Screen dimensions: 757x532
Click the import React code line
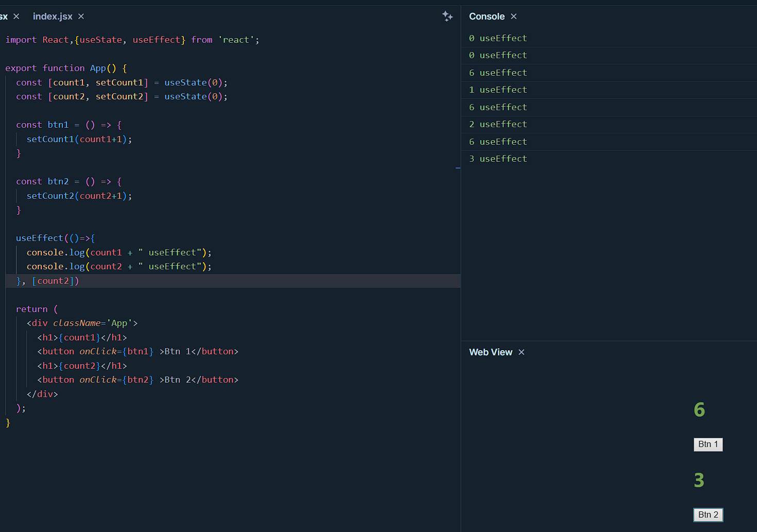(x=132, y=40)
